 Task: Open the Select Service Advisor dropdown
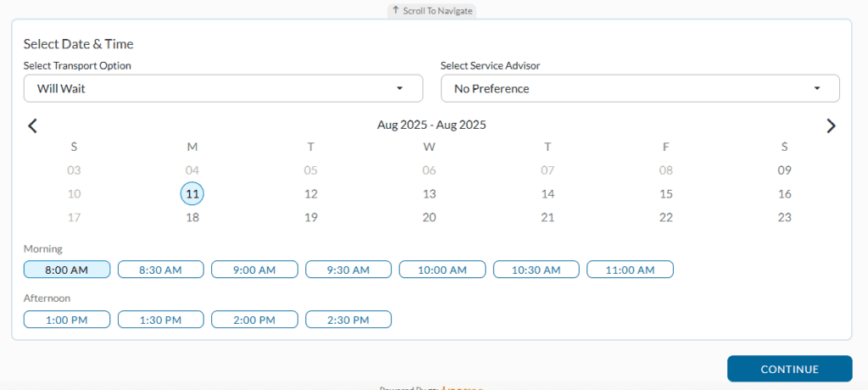(x=640, y=89)
